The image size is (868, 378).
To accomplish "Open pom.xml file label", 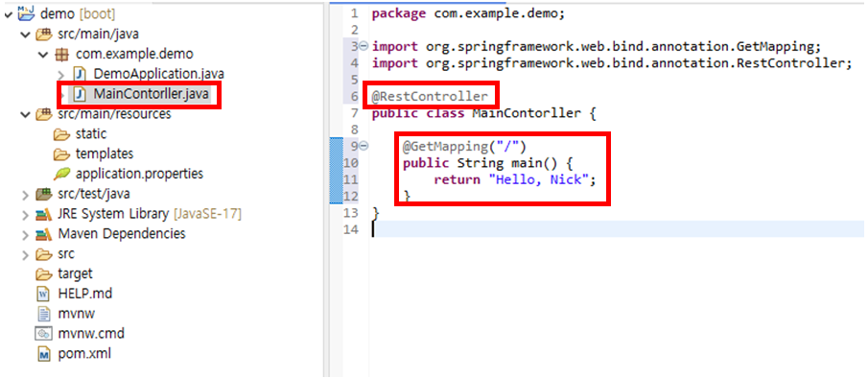I will (84, 354).
